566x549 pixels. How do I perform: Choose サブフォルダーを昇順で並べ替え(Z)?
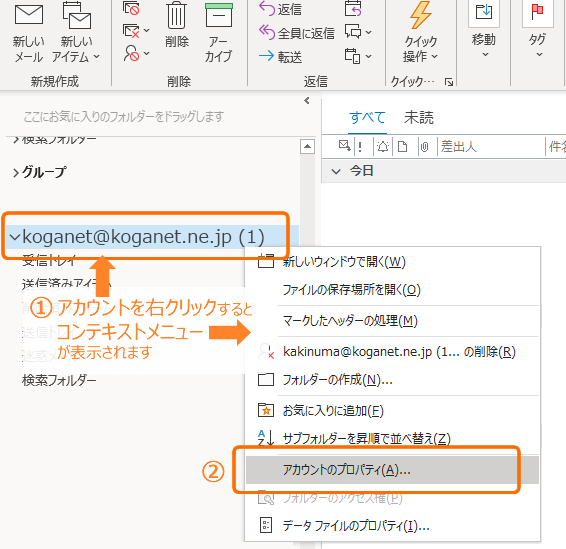click(392, 439)
